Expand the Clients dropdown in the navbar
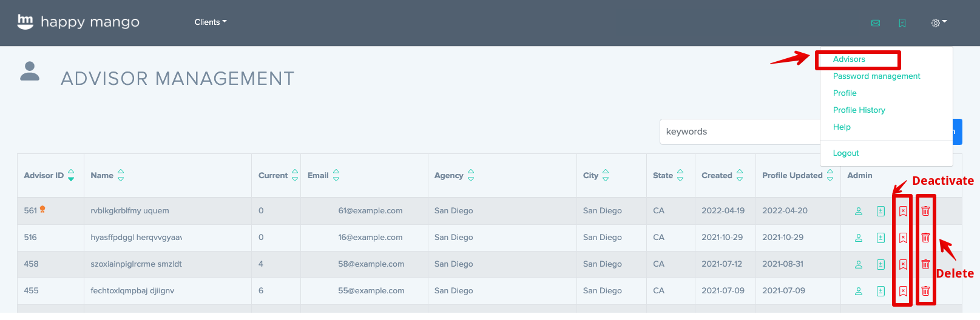This screenshot has height=320, width=980. coord(210,22)
